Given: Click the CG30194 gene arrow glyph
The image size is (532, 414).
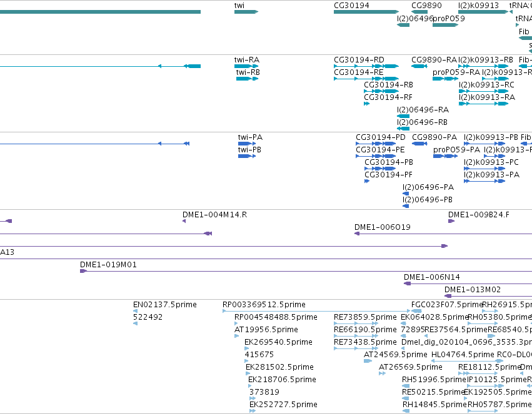Looking at the screenshot, I should tap(366, 12).
